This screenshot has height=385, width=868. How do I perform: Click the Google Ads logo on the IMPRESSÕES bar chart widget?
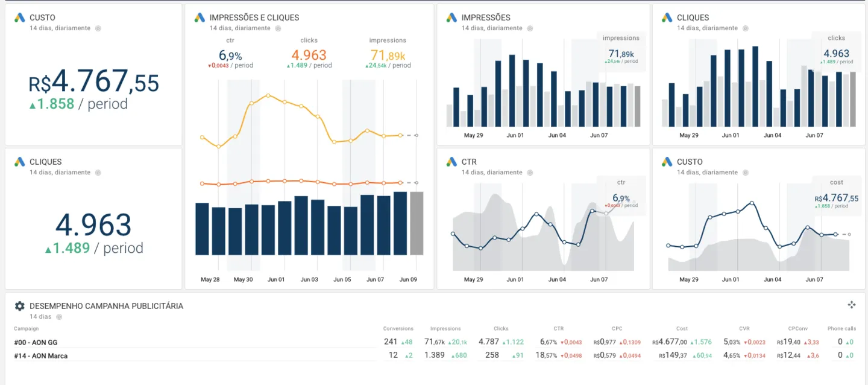tap(451, 17)
